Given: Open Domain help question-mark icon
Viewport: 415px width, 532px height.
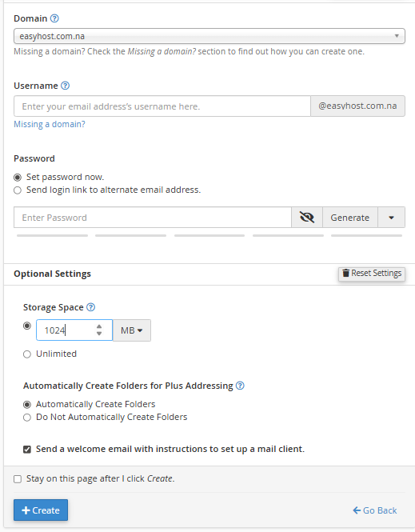Looking at the screenshot, I should tap(54, 18).
